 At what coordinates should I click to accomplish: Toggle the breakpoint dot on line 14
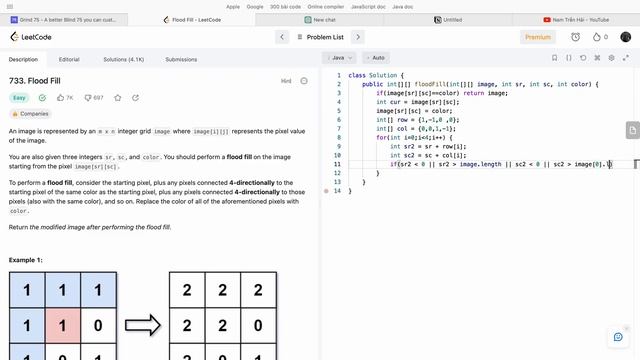click(x=326, y=191)
